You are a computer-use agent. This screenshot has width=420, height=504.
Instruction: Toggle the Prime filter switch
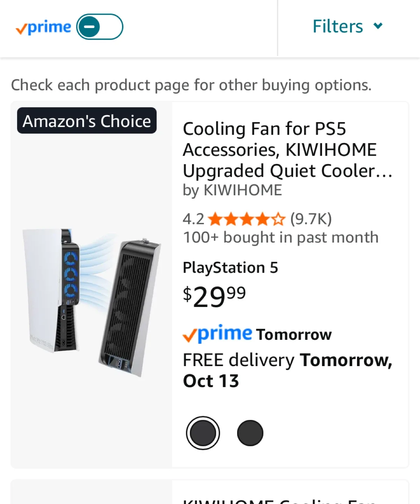(x=100, y=27)
